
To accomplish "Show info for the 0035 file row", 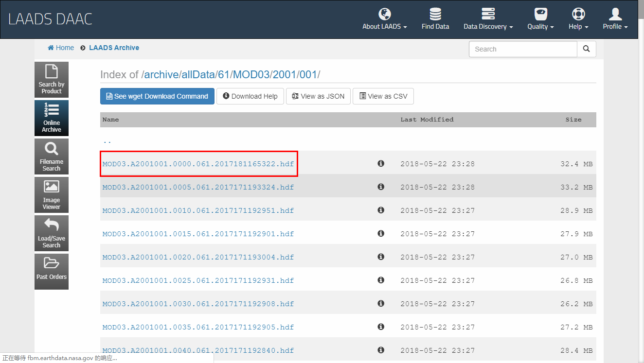I will click(381, 327).
